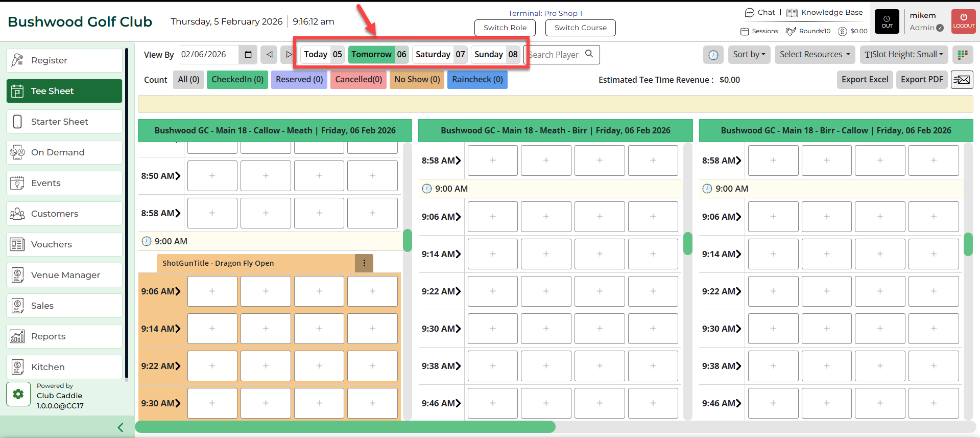Click the calendar date picker icon
The height and width of the screenshot is (438, 980).
[248, 55]
